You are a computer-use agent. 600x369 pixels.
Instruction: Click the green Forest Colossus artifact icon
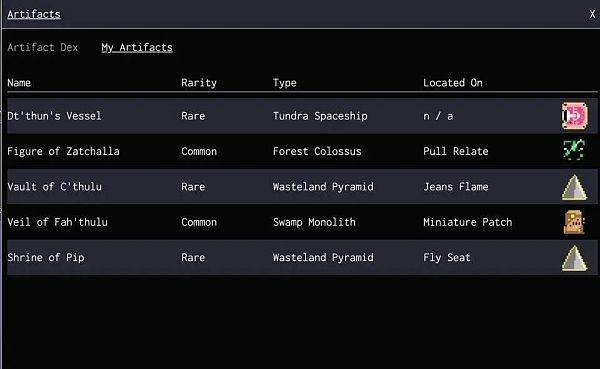point(574,150)
